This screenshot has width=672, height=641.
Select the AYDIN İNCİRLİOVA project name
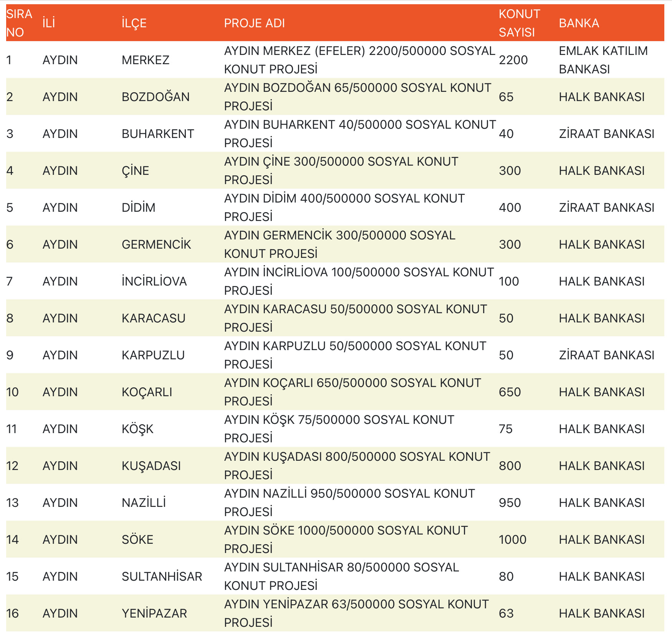pyautogui.click(x=359, y=281)
